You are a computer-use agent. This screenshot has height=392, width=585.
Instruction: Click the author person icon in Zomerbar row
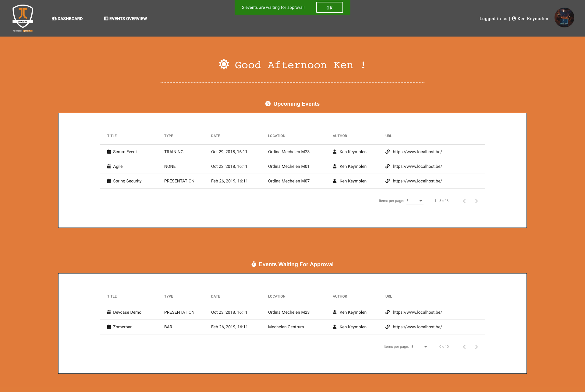point(335,327)
